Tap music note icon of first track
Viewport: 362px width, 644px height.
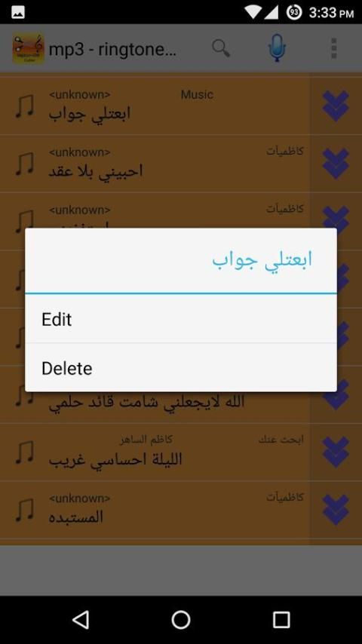click(x=25, y=106)
